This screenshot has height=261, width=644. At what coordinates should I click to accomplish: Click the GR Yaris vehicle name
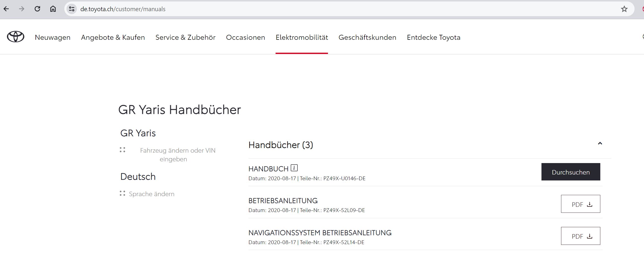(x=138, y=133)
